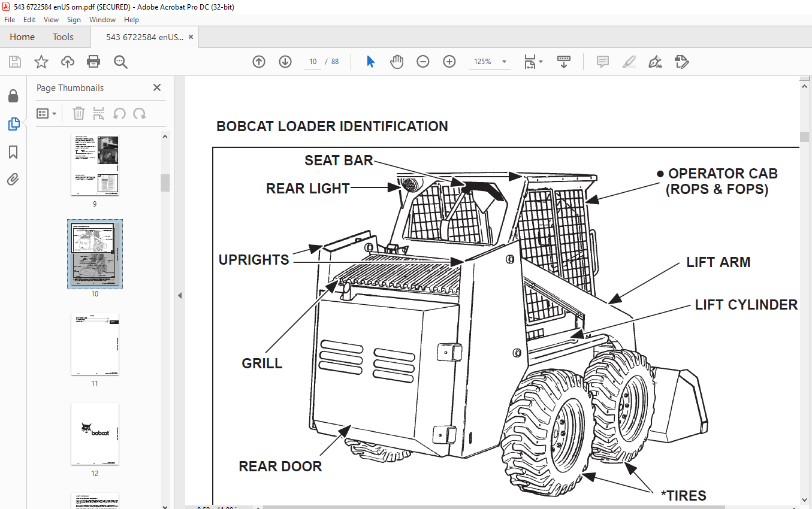
Task: Activate the selection arrow tool
Action: [x=370, y=62]
